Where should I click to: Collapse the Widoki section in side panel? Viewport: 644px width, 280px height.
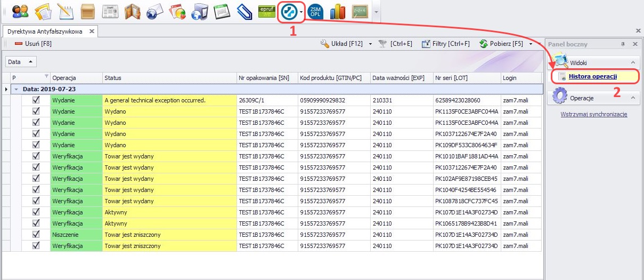pos(633,62)
